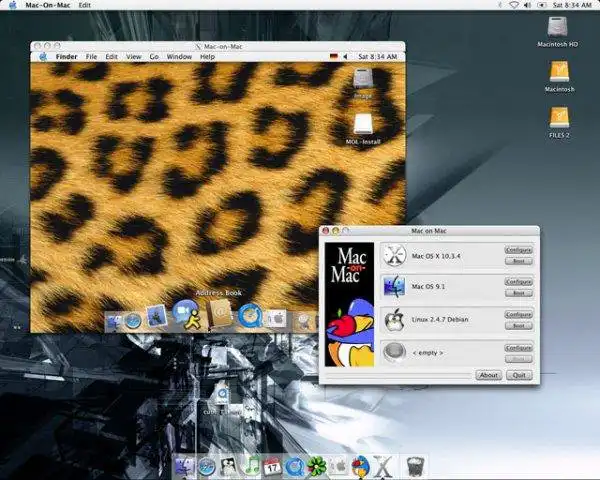Open the guest File menu
This screenshot has width=600, height=480.
point(91,57)
